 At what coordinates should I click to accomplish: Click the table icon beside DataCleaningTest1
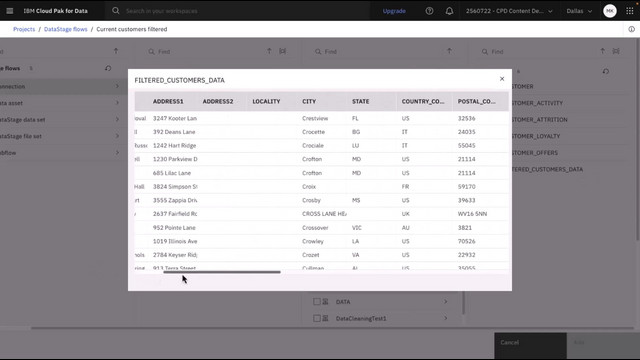(x=325, y=318)
